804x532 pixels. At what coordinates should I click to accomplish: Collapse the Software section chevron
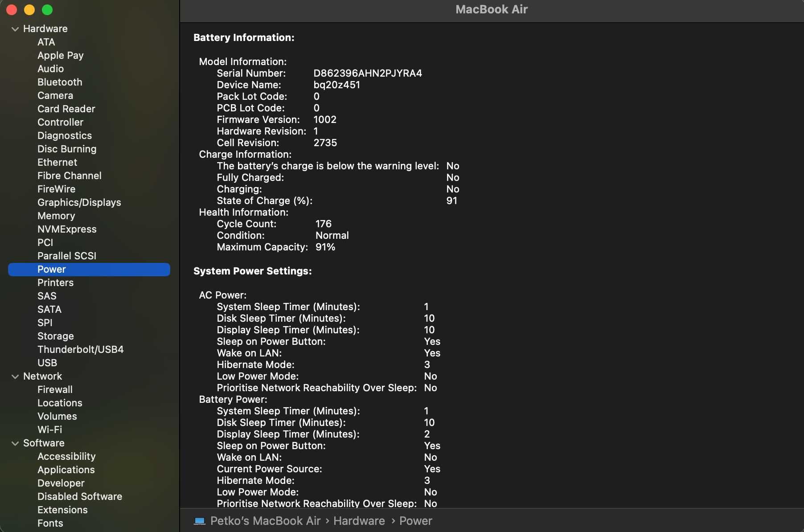coord(15,443)
